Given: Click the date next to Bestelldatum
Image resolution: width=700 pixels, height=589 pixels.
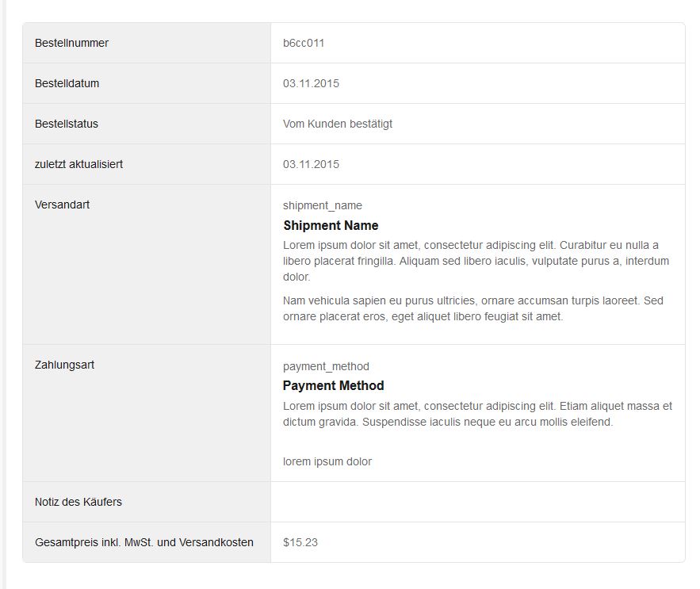Looking at the screenshot, I should (x=311, y=83).
